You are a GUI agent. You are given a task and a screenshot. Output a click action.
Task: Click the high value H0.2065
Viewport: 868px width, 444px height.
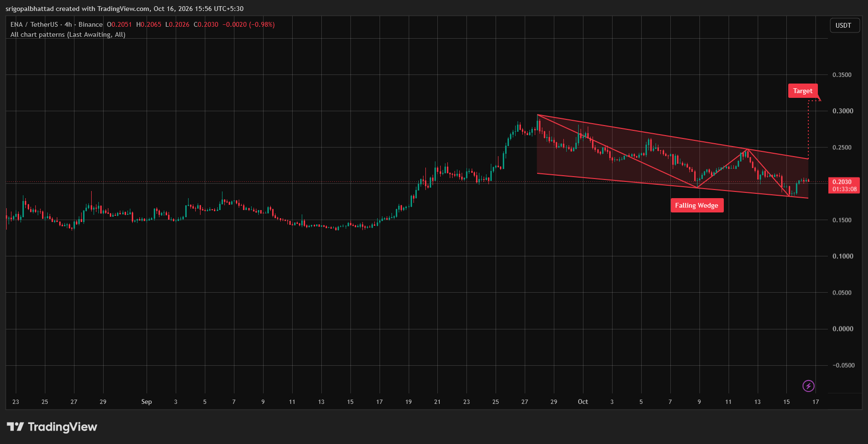149,24
